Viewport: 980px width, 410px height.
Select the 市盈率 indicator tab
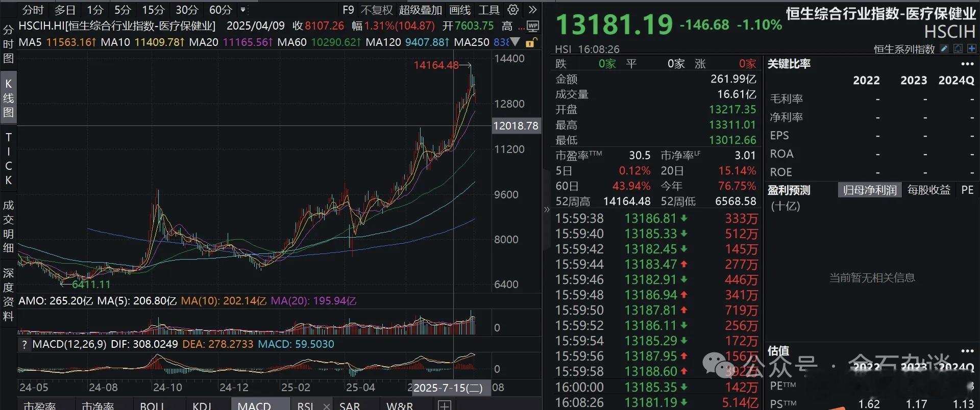click(40, 405)
